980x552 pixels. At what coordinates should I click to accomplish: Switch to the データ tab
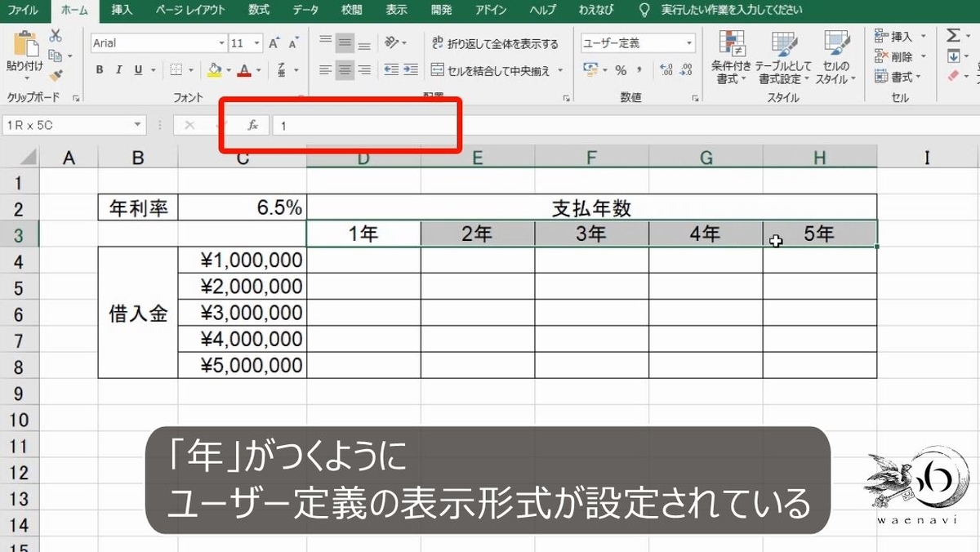(306, 10)
